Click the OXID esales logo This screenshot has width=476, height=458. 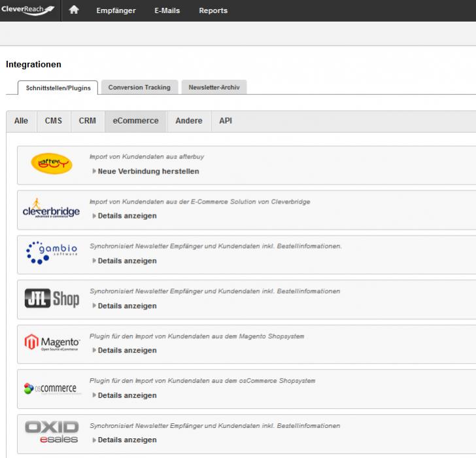52,432
